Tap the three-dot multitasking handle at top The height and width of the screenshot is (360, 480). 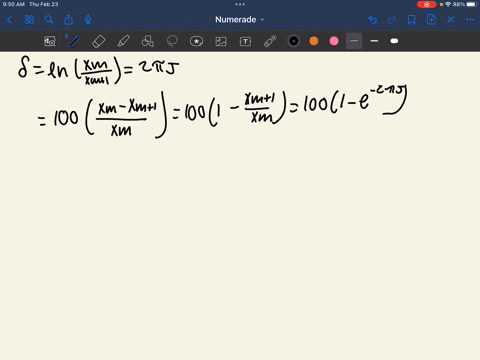240,4
